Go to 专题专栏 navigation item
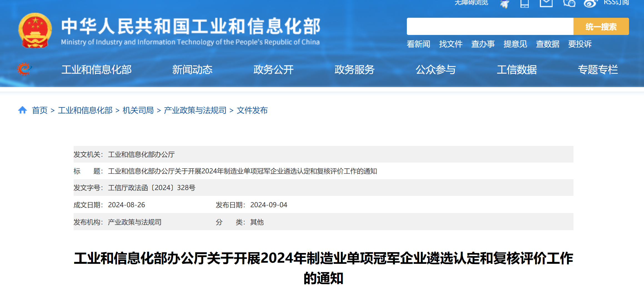This screenshot has width=644, height=286. click(598, 70)
